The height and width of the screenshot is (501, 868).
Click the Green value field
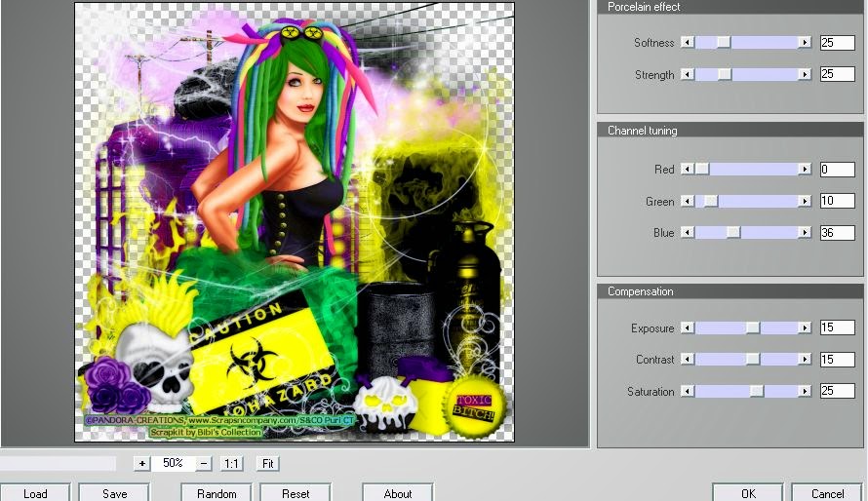pos(838,201)
